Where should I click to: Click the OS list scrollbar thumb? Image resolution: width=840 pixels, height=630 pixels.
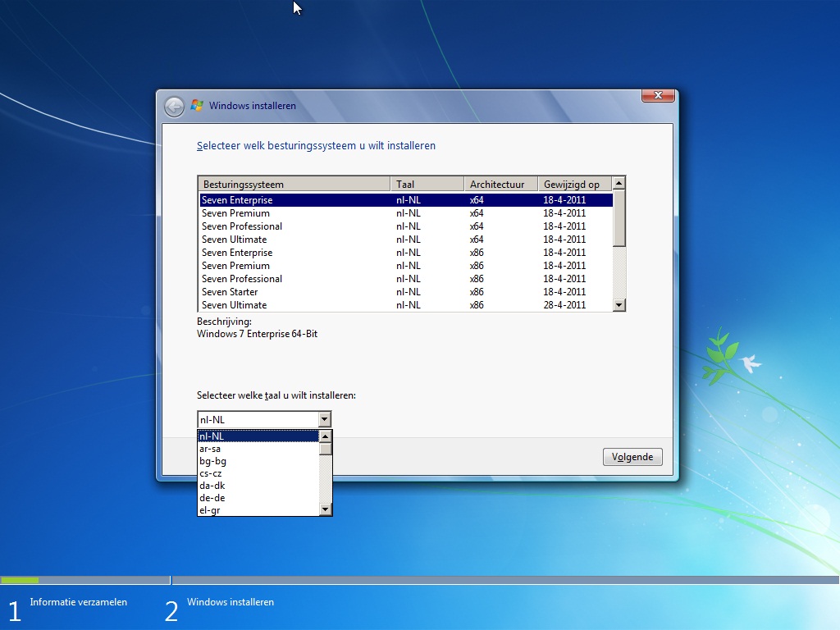coord(619,218)
